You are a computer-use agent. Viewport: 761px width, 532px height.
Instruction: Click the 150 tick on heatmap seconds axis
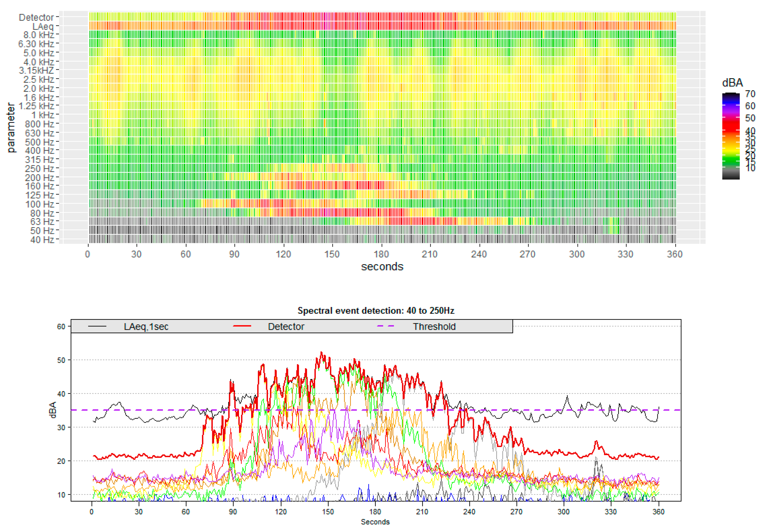pos(332,254)
